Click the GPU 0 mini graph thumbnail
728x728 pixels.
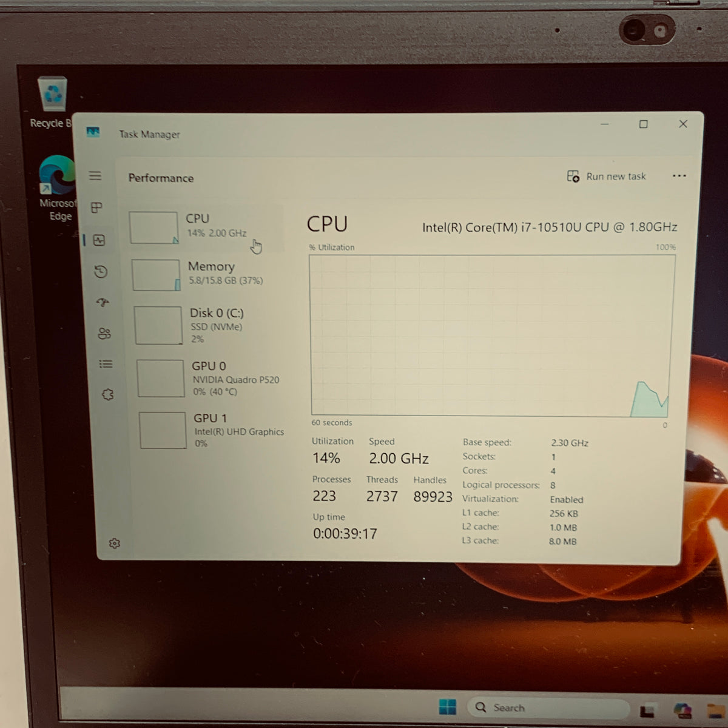[x=161, y=378]
